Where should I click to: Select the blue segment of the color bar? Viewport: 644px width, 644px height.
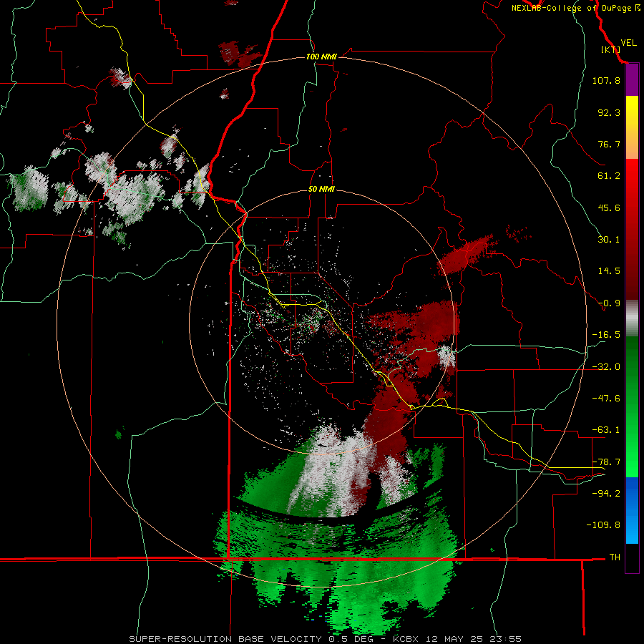coord(632,510)
